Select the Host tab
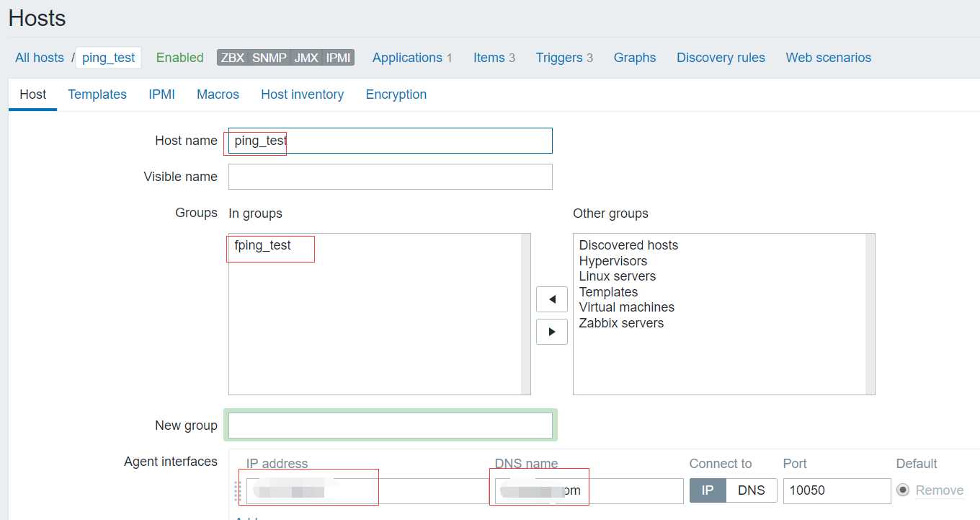The height and width of the screenshot is (520, 980). tap(33, 94)
